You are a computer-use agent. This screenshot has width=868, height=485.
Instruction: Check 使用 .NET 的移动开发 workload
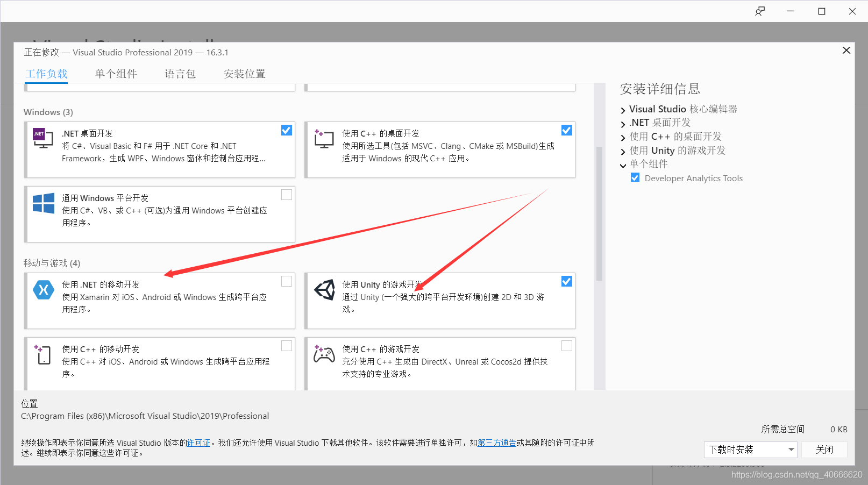(x=287, y=281)
